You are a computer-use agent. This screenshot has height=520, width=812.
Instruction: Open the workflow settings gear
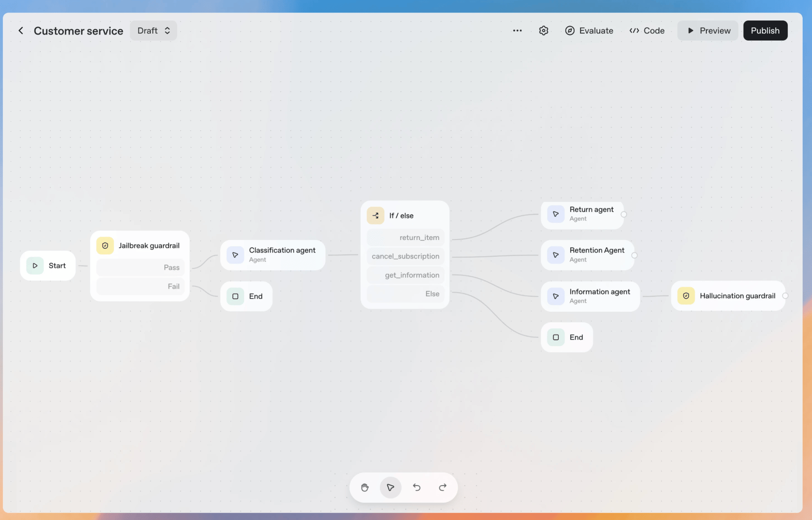(543, 31)
